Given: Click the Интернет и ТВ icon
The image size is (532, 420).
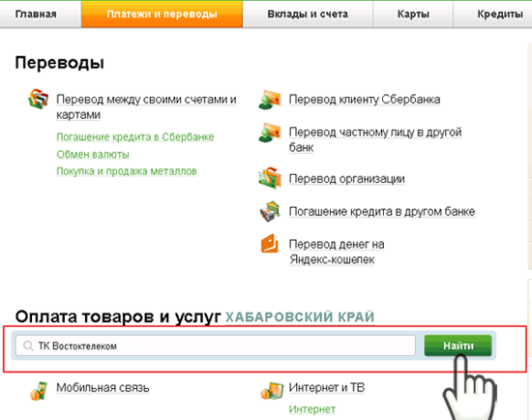Looking at the screenshot, I should tap(272, 390).
